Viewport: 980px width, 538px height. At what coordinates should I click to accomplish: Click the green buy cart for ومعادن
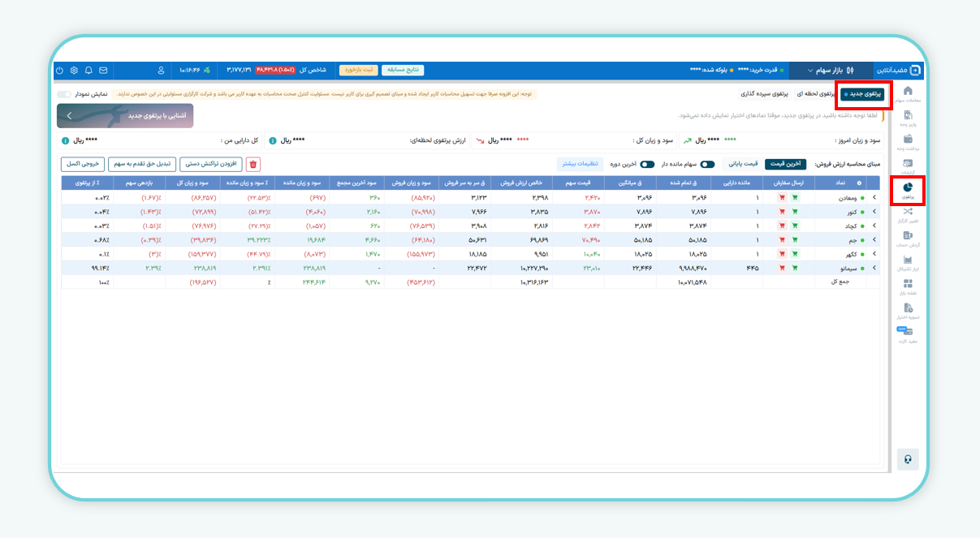click(795, 197)
